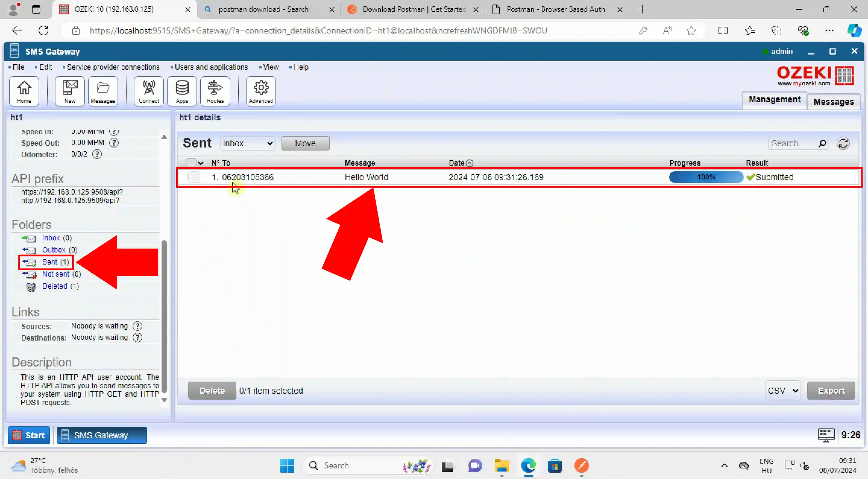
Task: Open the Messages folder toolbar icon
Action: click(x=103, y=91)
